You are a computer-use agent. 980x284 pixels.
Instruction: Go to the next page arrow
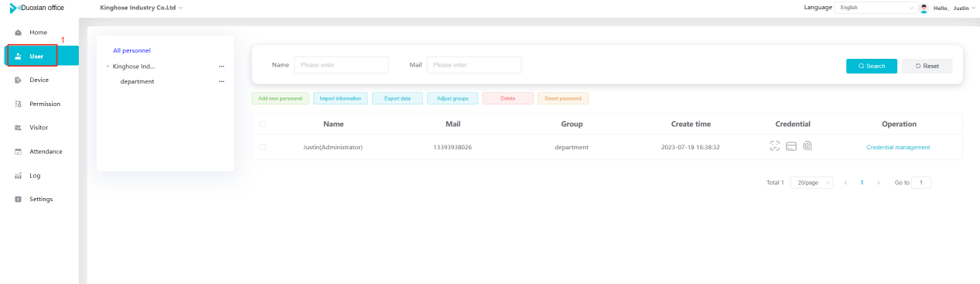[879, 183]
